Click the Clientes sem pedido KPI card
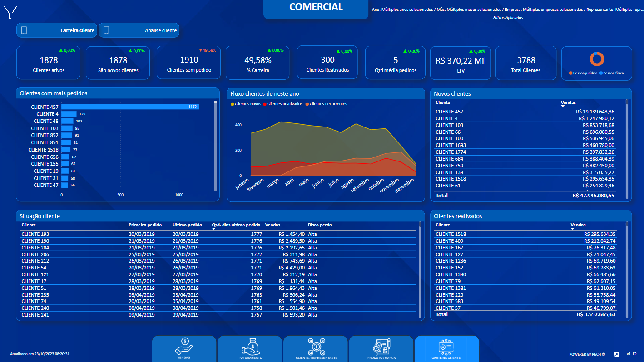The image size is (644, 362). [x=189, y=63]
